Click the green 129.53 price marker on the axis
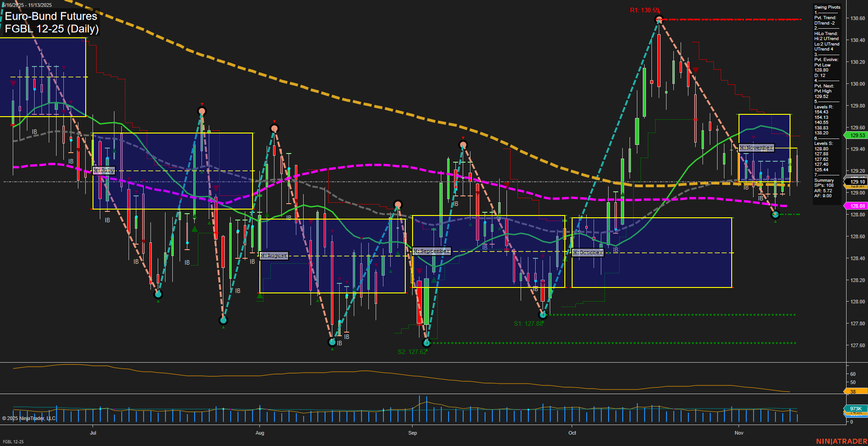The image size is (868, 446). (856, 135)
